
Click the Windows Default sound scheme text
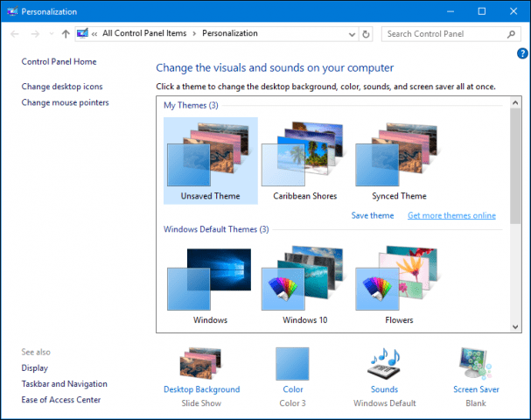[385, 403]
